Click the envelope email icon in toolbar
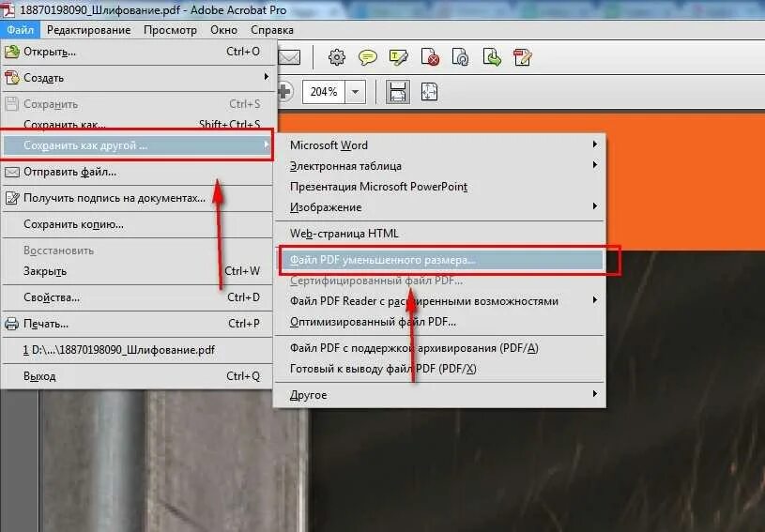The width and height of the screenshot is (765, 532). [289, 58]
